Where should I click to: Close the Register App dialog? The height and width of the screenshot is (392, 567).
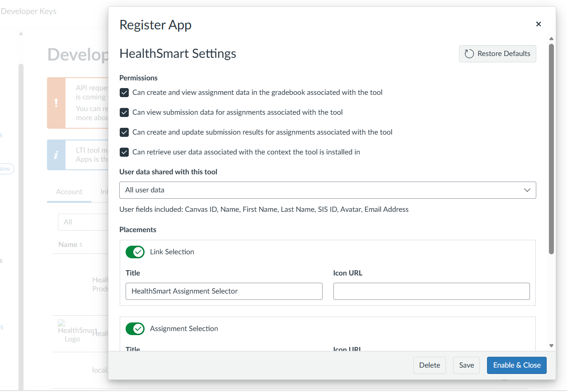coord(538,24)
